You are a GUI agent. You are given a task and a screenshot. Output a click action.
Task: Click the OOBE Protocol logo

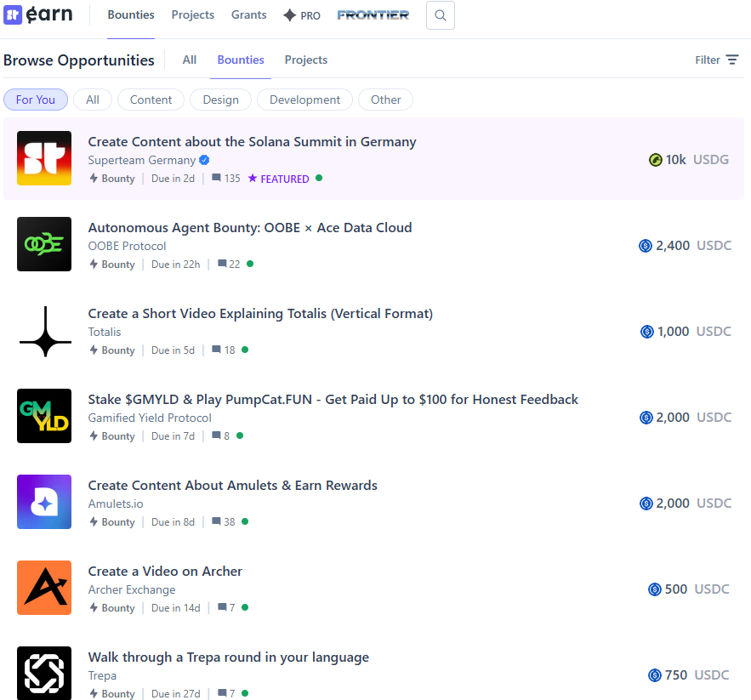44,244
